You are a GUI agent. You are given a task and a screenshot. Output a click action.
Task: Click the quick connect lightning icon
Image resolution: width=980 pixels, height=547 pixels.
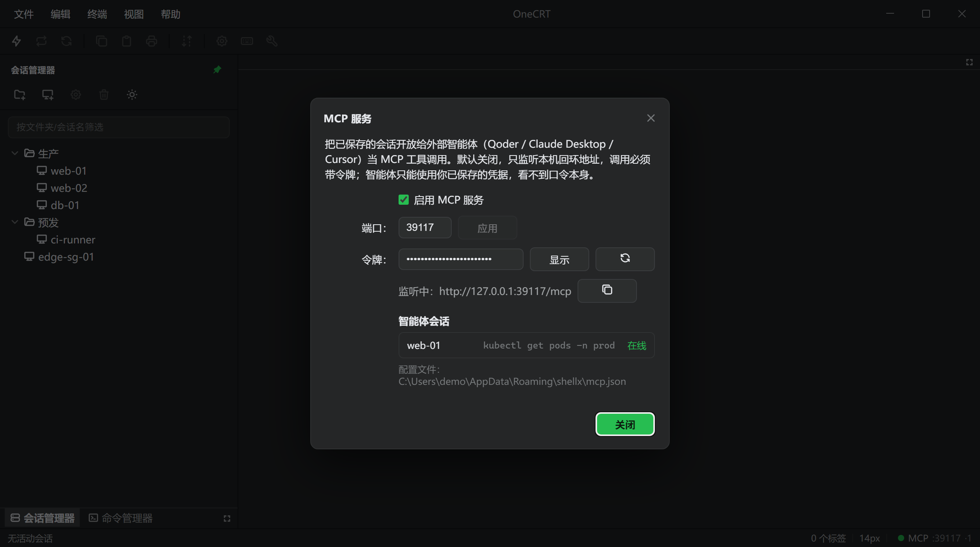[x=16, y=41]
